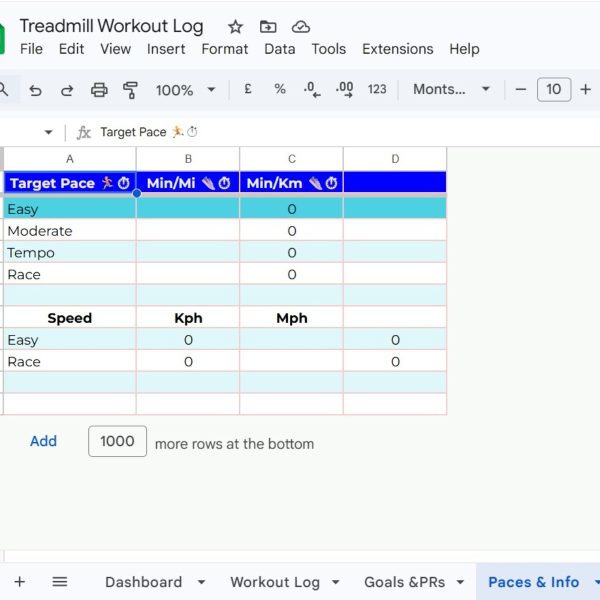Open the View menu

point(116,49)
